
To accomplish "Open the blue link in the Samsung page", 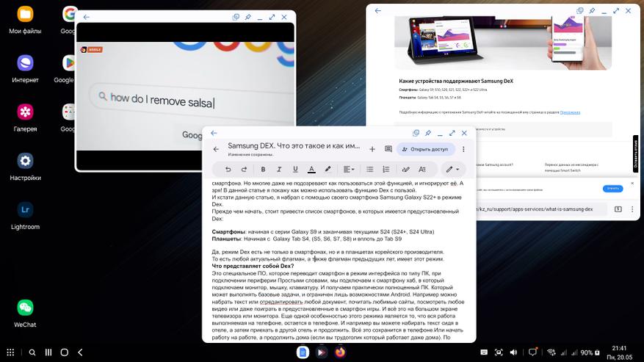I will coord(570,112).
